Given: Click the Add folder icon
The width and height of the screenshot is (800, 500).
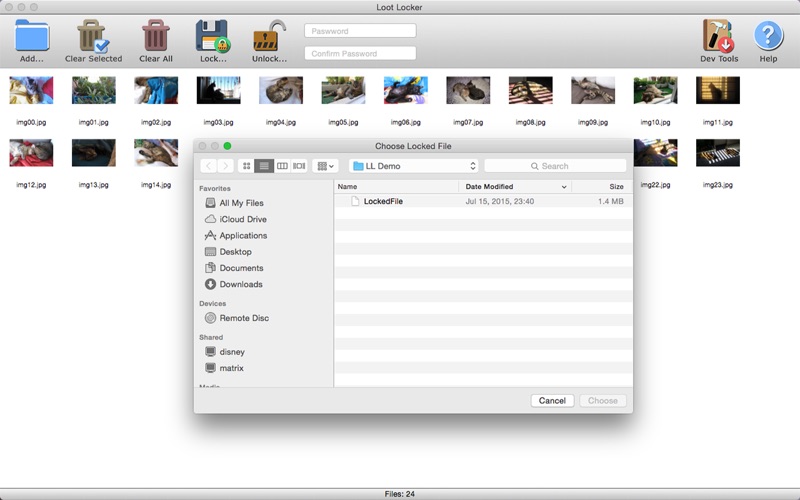Looking at the screenshot, I should 32,36.
